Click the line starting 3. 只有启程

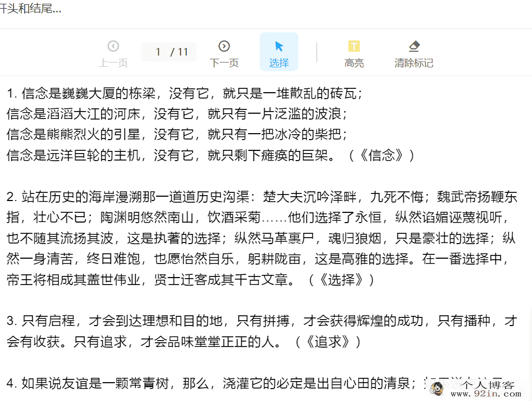coord(262,321)
